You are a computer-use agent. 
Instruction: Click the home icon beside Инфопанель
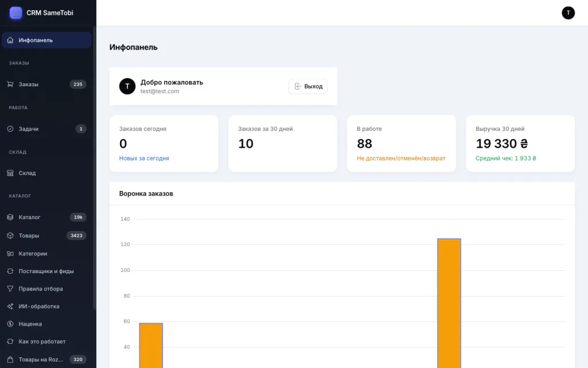10,40
